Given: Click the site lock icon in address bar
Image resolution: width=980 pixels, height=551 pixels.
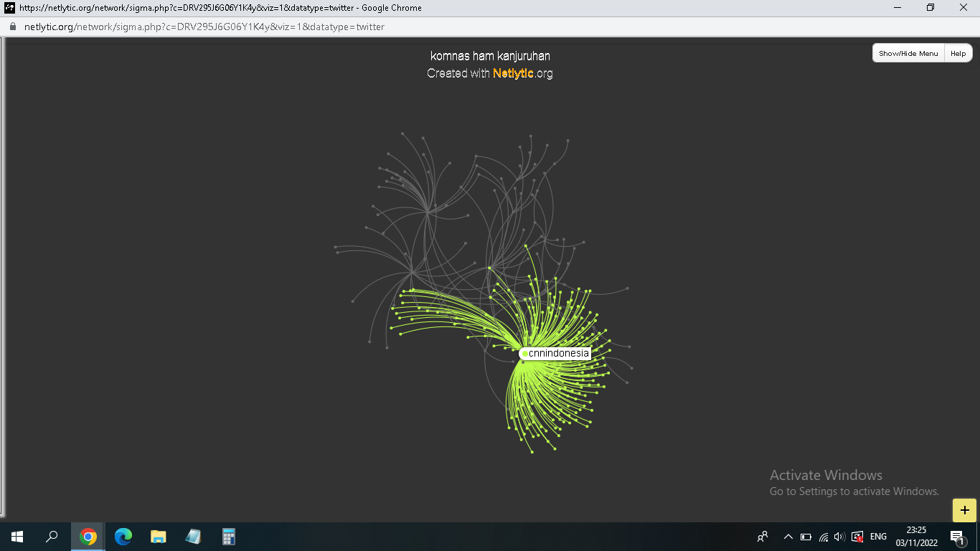Looking at the screenshot, I should [x=12, y=27].
